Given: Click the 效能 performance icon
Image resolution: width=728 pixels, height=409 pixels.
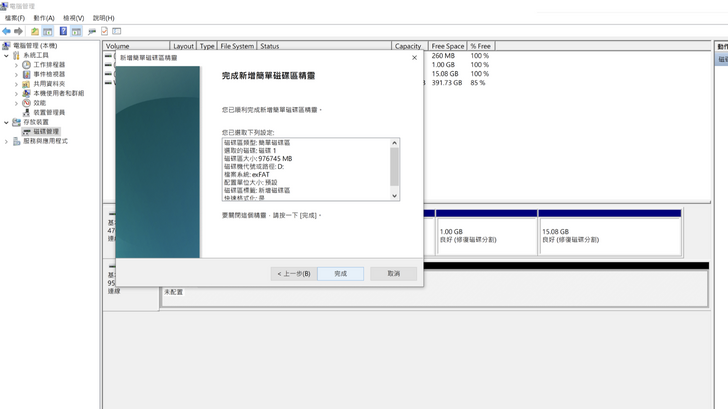Looking at the screenshot, I should 26,103.
